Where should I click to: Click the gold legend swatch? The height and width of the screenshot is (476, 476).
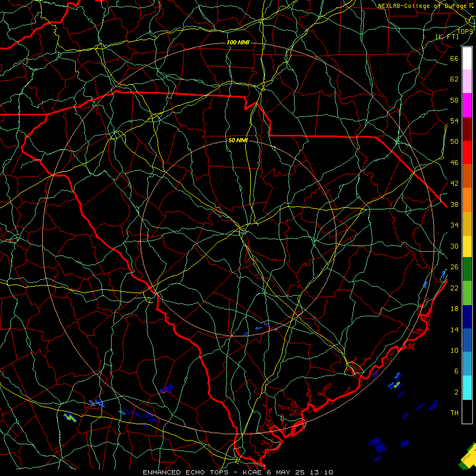(467, 223)
